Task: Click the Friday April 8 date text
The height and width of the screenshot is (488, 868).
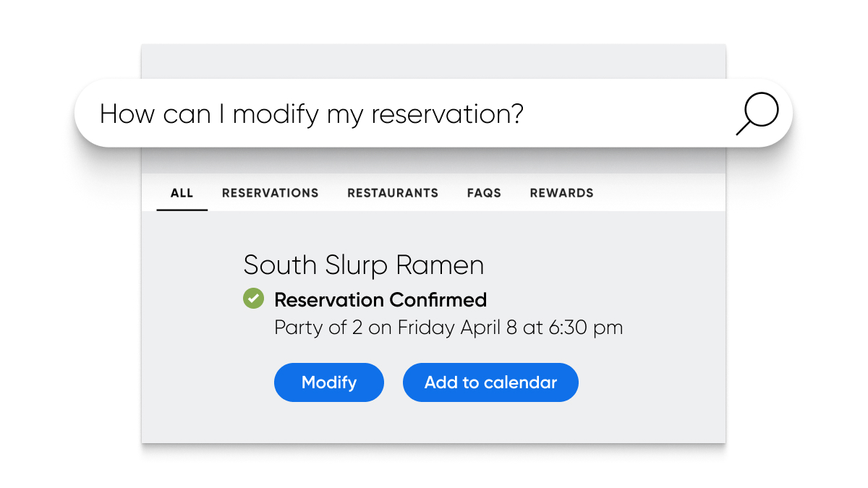Action: (x=457, y=328)
